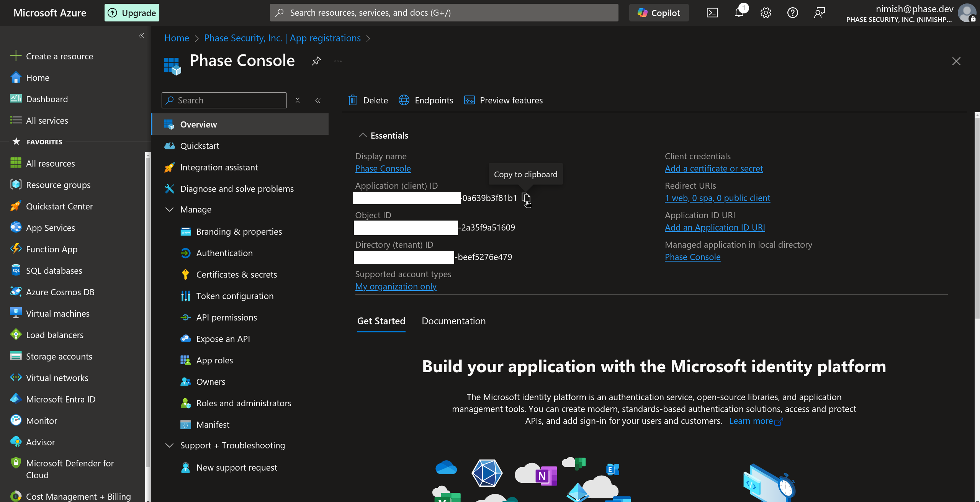Select the Get Started tab
Screen dimensions: 980x502
pyautogui.click(x=381, y=321)
